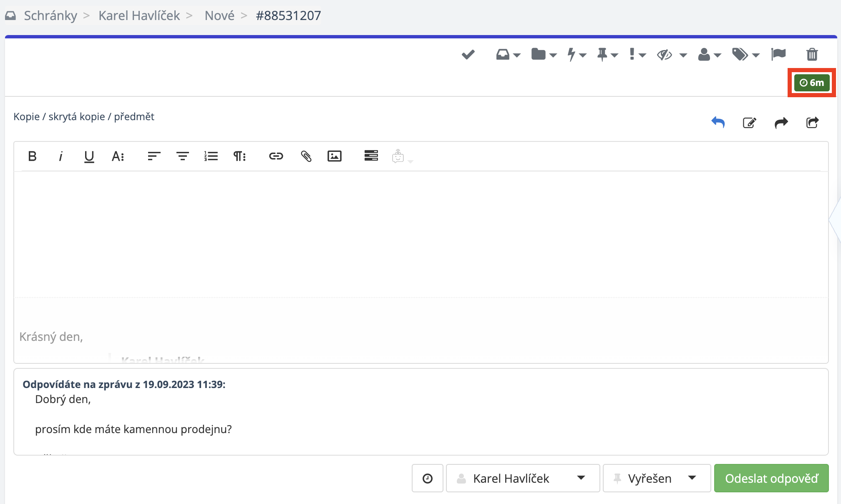
Task: Click into the reply text area
Action: 420,234
